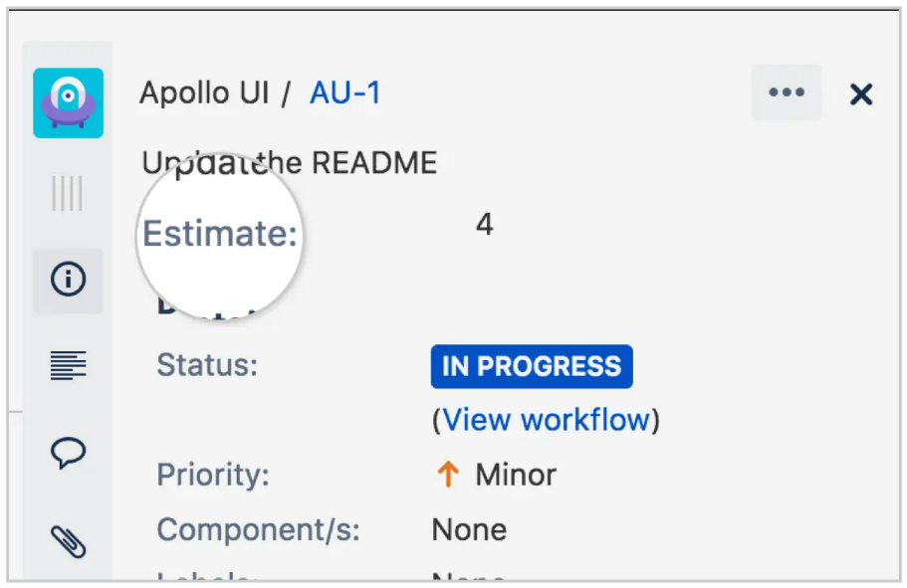The width and height of the screenshot is (907, 588).
Task: Click the Component/s None value
Action: tap(469, 529)
